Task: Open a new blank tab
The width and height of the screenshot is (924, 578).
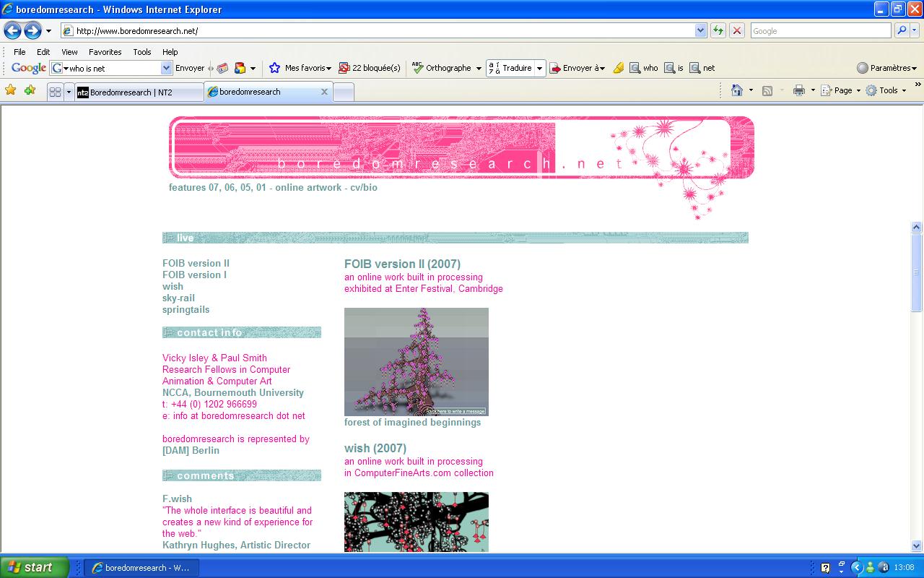Action: pyautogui.click(x=344, y=92)
